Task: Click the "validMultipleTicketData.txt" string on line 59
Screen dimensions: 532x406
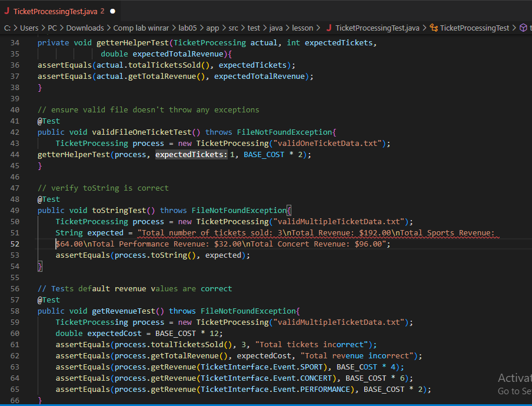Action: coord(338,322)
